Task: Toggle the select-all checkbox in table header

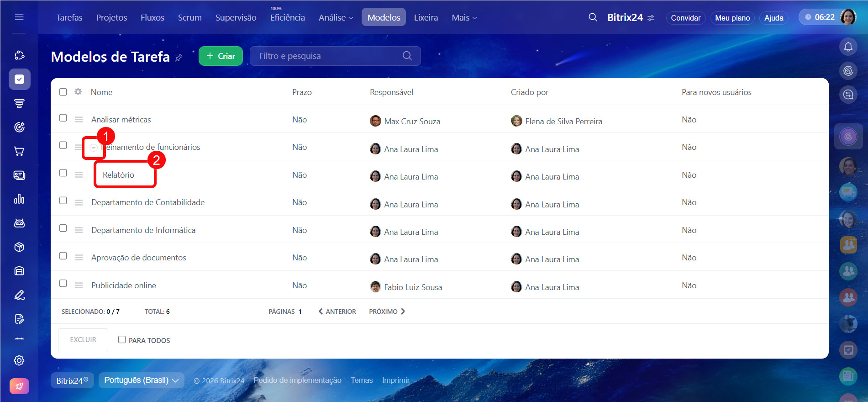Action: click(63, 92)
